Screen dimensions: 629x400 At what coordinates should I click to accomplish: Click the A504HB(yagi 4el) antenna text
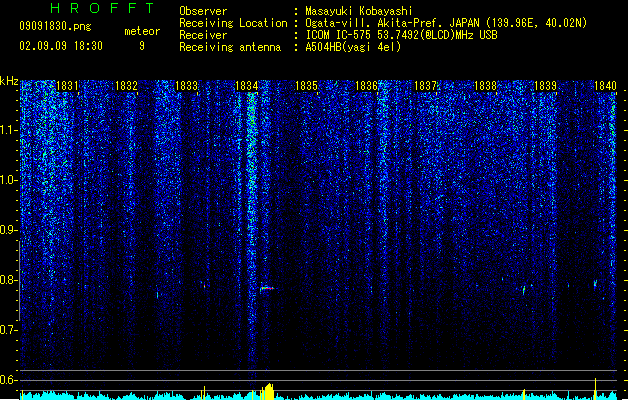pyautogui.click(x=353, y=47)
